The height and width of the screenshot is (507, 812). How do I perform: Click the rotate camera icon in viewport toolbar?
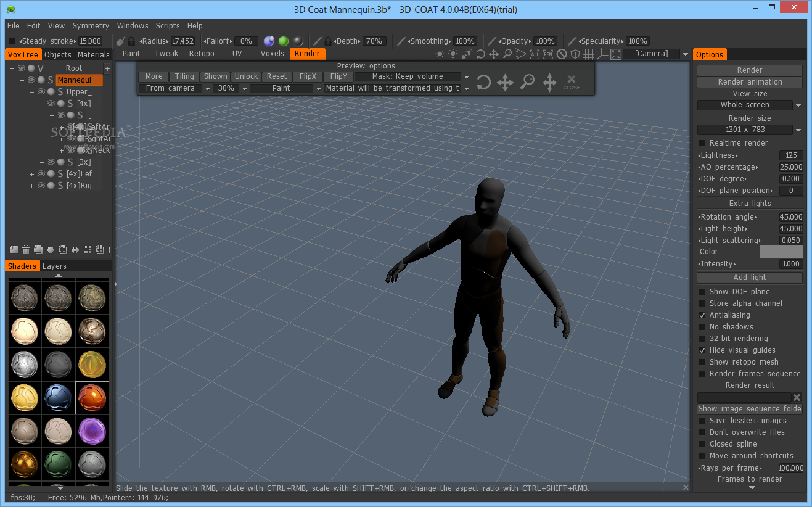point(481,54)
